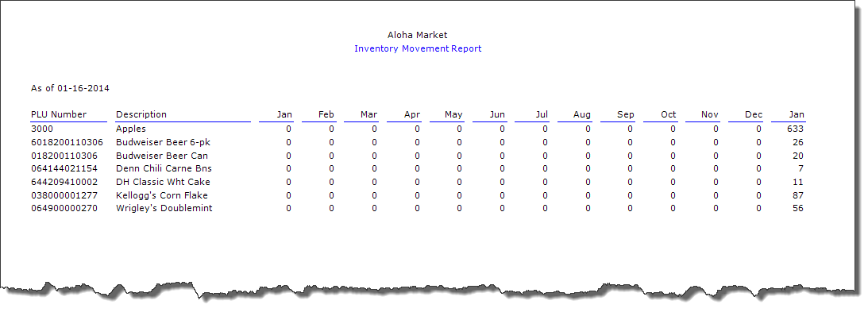Image resolution: width=868 pixels, height=316 pixels.
Task: Click the Wrigley's Doublemint value 56
Action: tap(797, 208)
